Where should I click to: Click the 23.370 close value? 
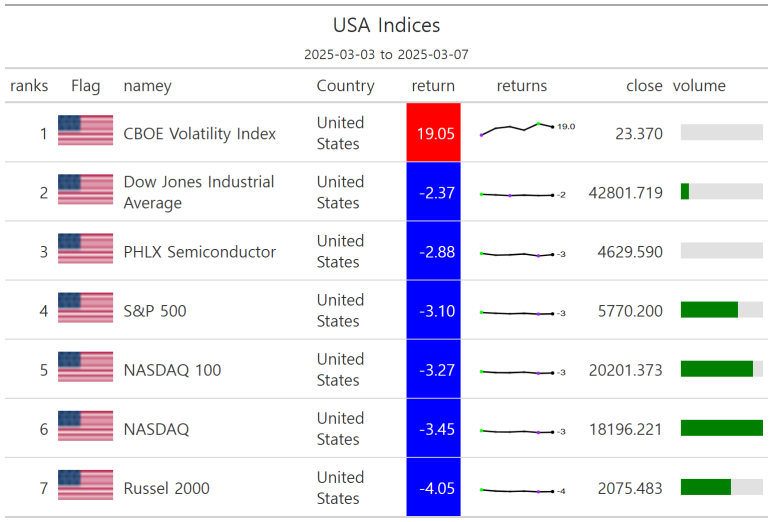point(639,134)
